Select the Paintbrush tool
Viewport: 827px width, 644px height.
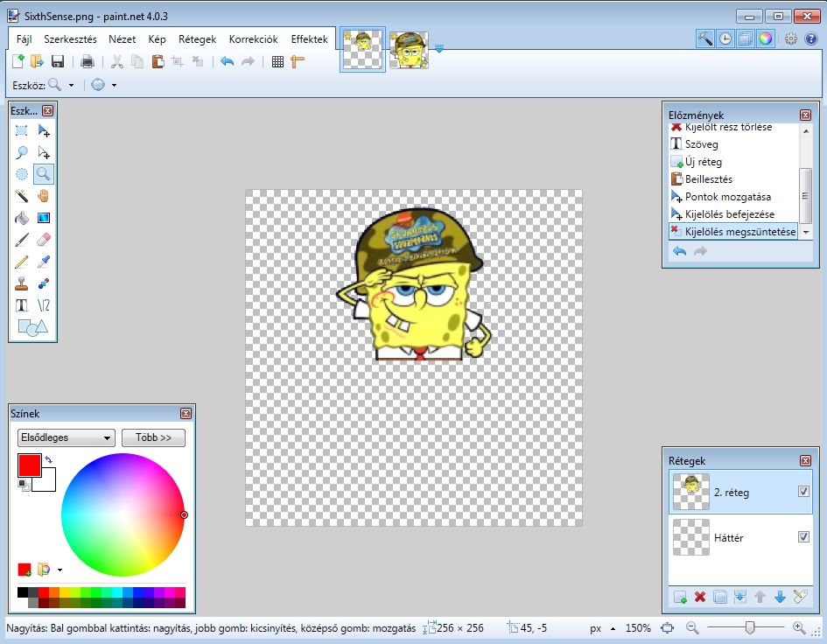(22, 240)
